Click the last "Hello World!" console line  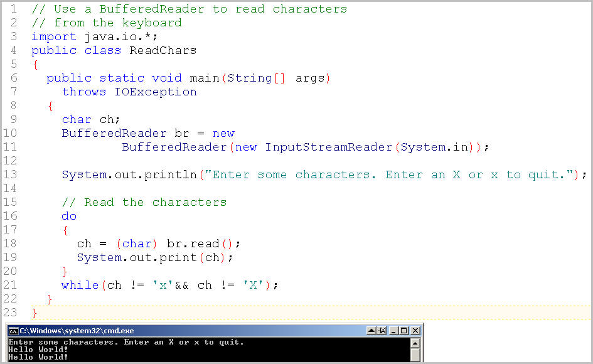point(38,357)
